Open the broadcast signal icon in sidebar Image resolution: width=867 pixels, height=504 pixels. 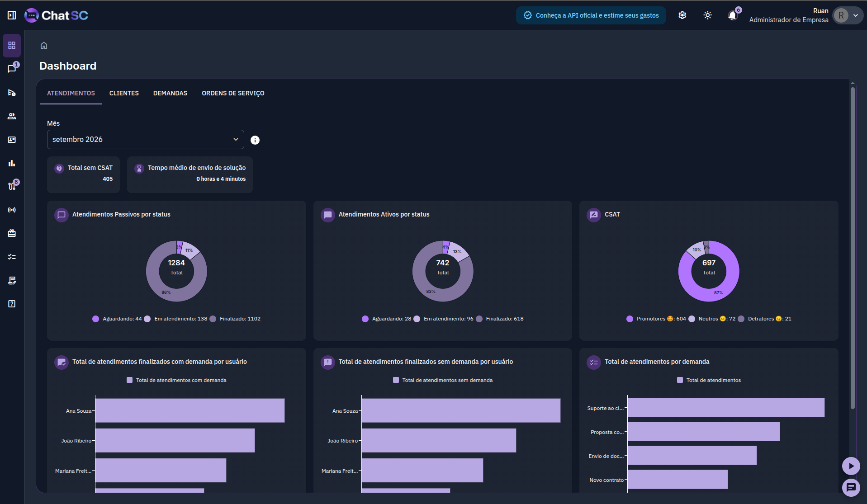(x=12, y=210)
